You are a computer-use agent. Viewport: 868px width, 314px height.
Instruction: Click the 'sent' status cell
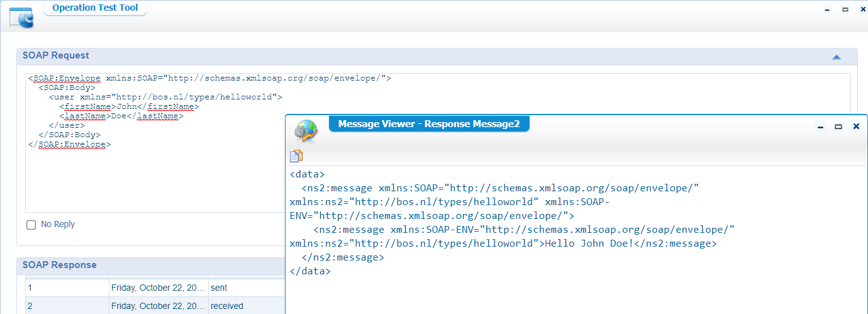(246, 288)
